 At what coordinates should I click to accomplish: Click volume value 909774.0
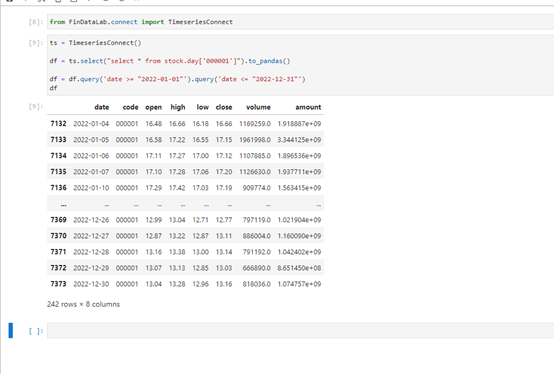point(257,188)
